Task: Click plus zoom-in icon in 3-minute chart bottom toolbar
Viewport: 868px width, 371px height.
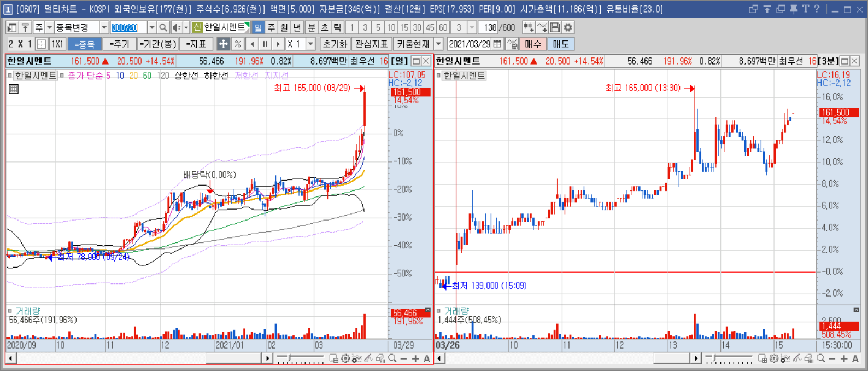Action: click(844, 358)
